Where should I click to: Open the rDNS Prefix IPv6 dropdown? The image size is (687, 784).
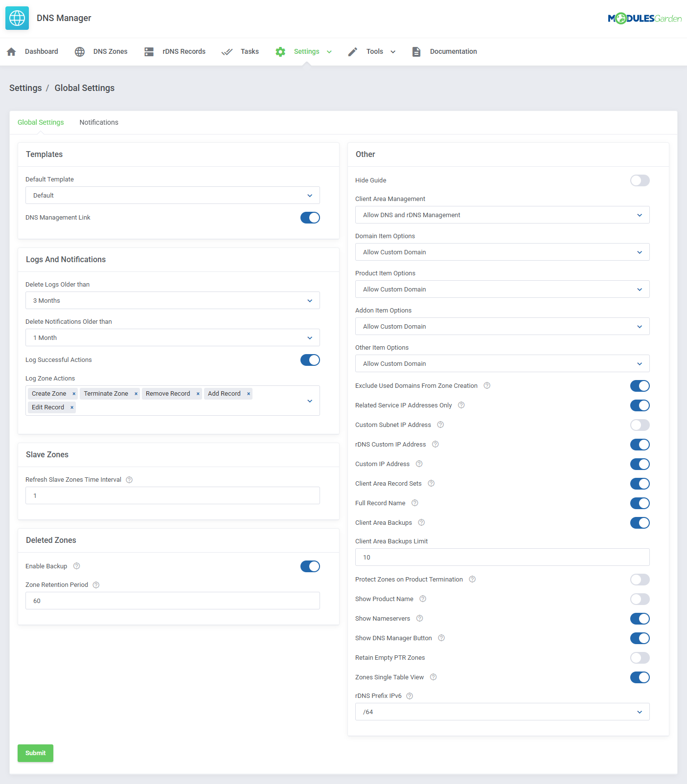click(502, 712)
